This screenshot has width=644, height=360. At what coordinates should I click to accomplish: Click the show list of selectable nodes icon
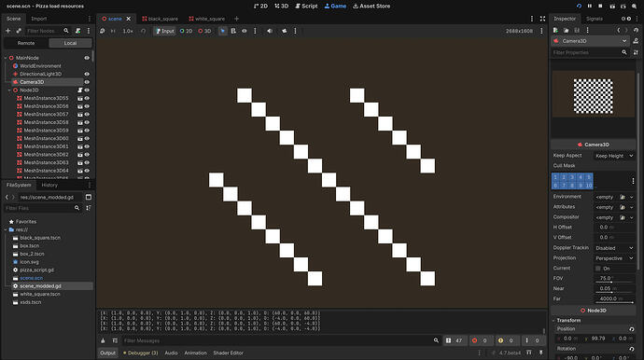point(233,31)
